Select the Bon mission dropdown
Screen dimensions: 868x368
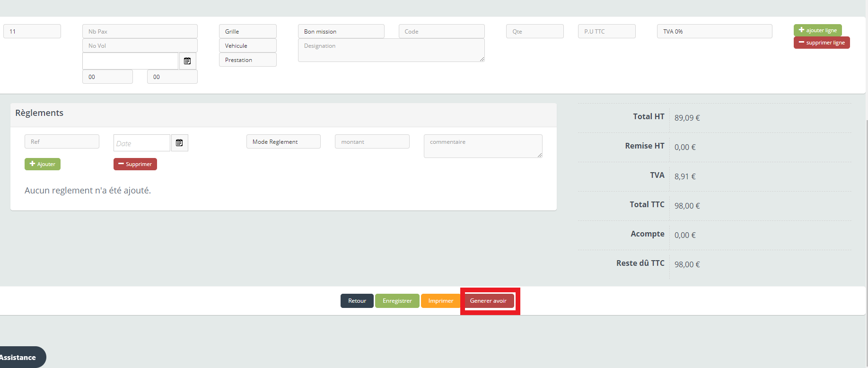341,32
